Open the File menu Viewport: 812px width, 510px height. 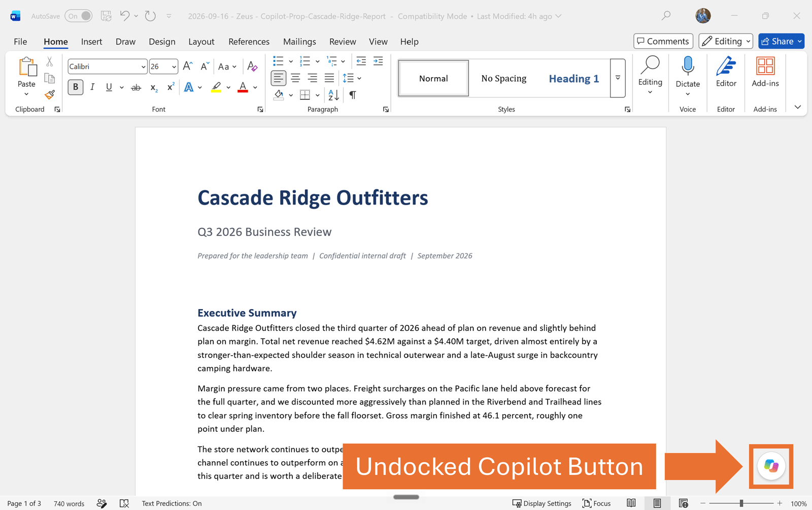[x=20, y=42]
